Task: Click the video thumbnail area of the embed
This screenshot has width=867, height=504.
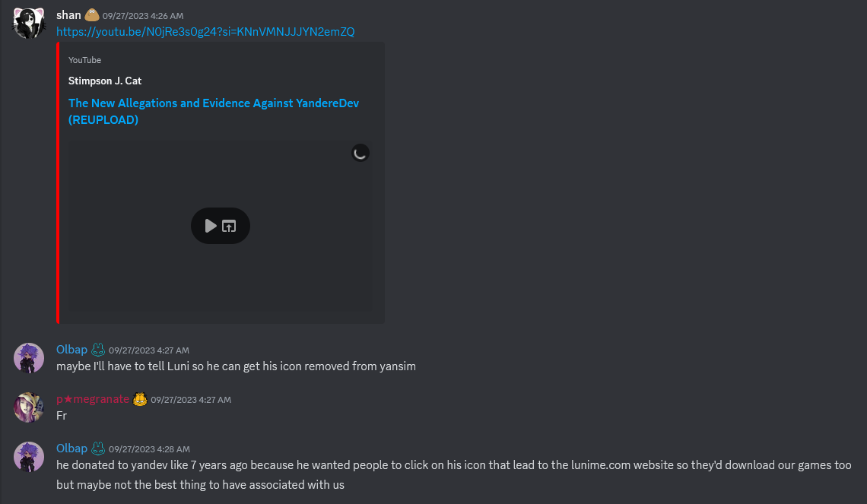Action: tap(220, 226)
